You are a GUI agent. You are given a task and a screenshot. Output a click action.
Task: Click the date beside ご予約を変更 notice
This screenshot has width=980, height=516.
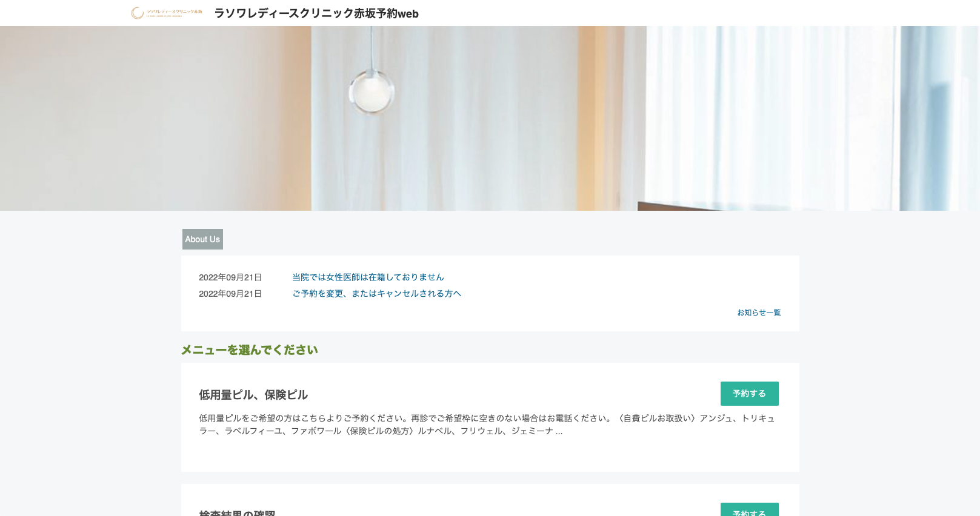[x=230, y=294]
